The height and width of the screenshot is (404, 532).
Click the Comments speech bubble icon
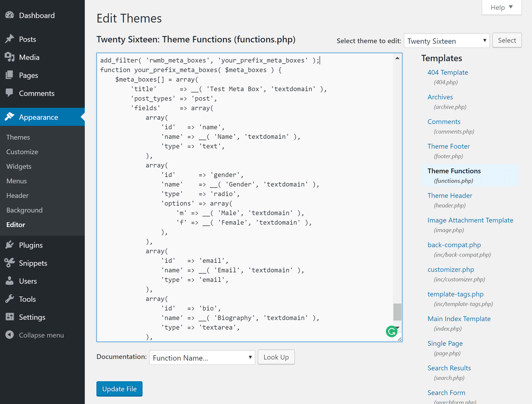10,93
